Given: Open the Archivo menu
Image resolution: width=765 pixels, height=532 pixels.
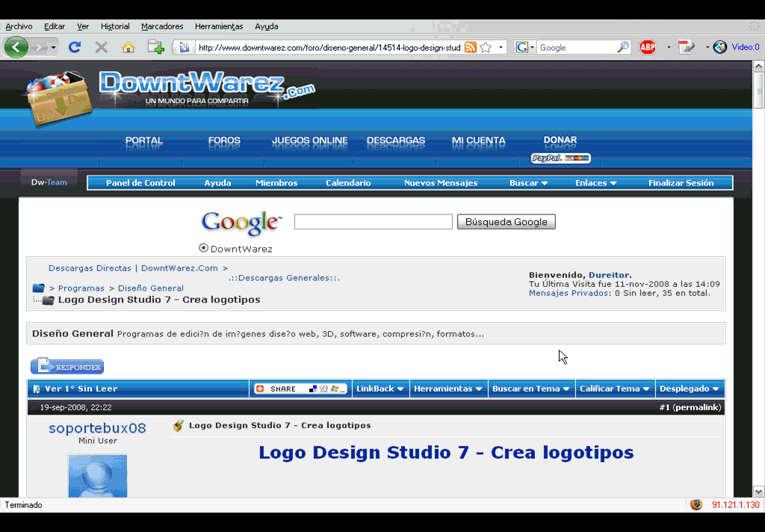Looking at the screenshot, I should click(x=19, y=26).
